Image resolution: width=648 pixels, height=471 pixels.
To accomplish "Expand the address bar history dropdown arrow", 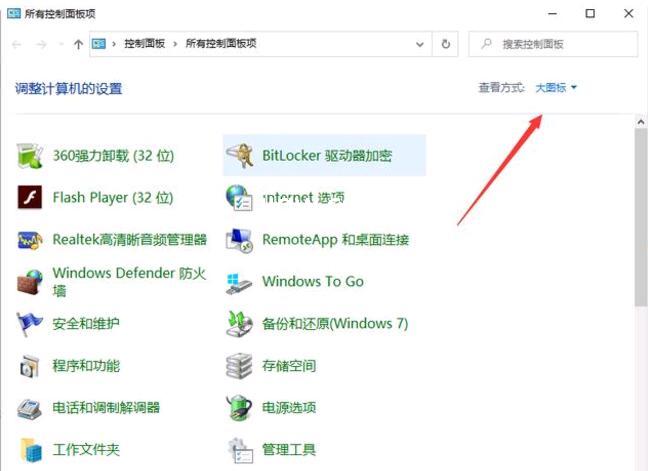I will [420, 44].
